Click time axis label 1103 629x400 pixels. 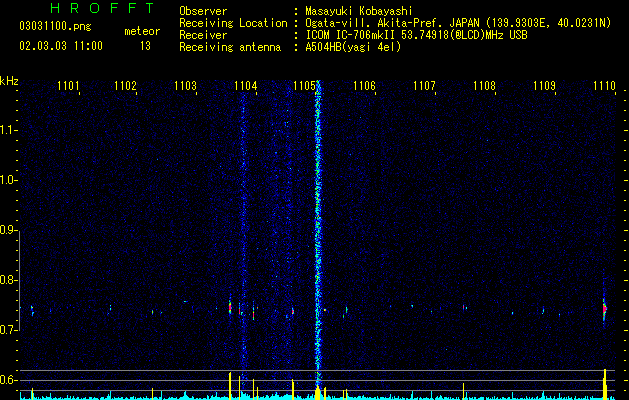click(185, 85)
